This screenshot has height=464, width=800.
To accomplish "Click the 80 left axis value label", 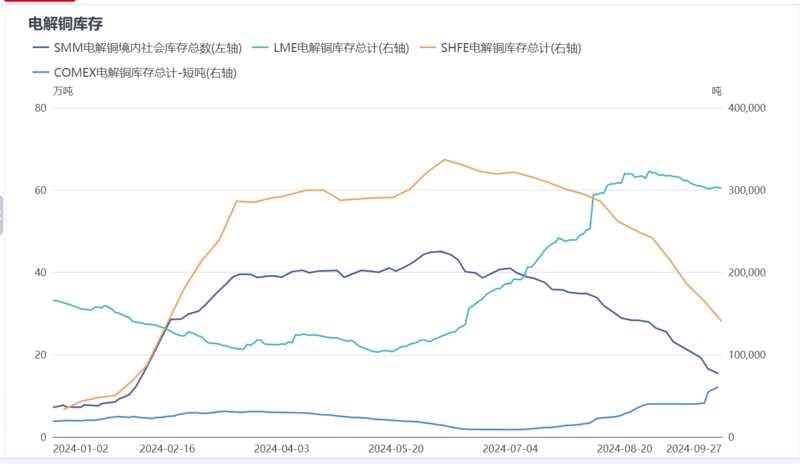I will pos(41,108).
